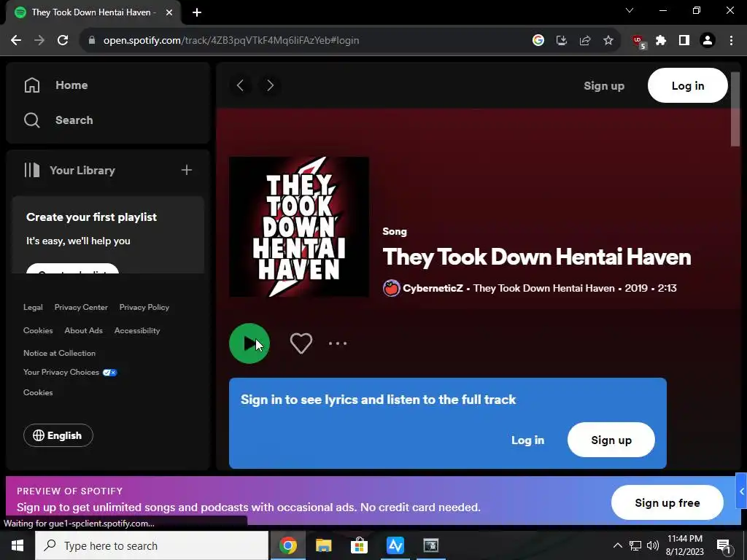
Task: Click the Create your first playlist card
Action: [108, 234]
